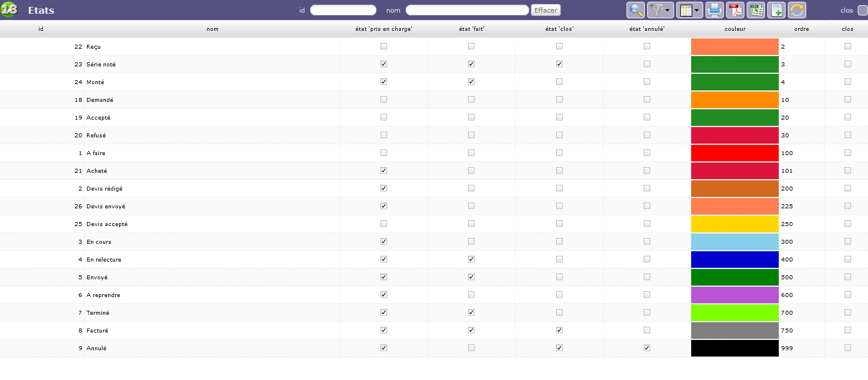Image resolution: width=868 pixels, height=380 pixels.
Task: Click the magnifier search icon
Action: click(636, 10)
